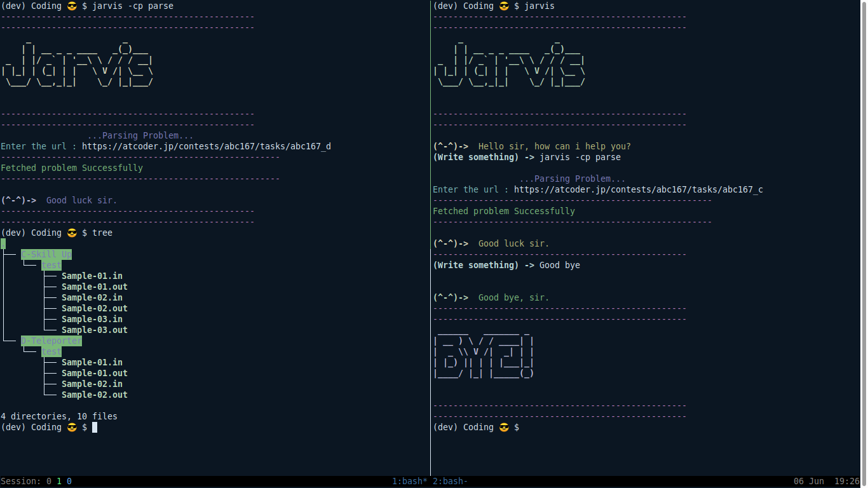868x488 pixels.
Task: Open the abc167_c AtCoder URL
Action: pos(639,189)
